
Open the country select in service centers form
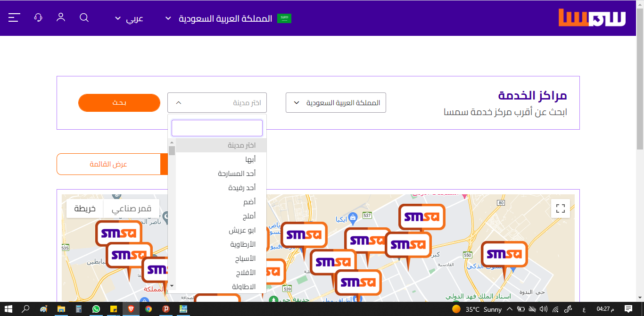[336, 102]
